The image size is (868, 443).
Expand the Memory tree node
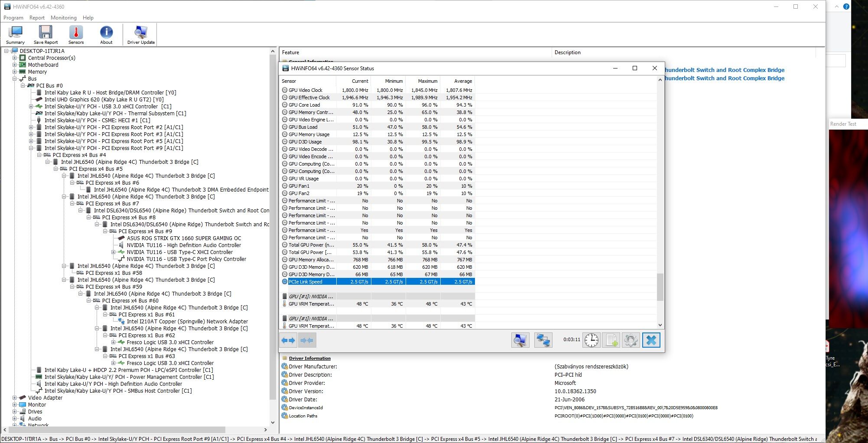pyautogui.click(x=14, y=72)
